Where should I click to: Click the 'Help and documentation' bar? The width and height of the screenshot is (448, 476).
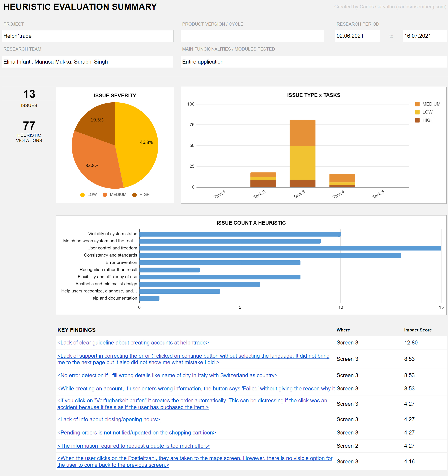149,298
